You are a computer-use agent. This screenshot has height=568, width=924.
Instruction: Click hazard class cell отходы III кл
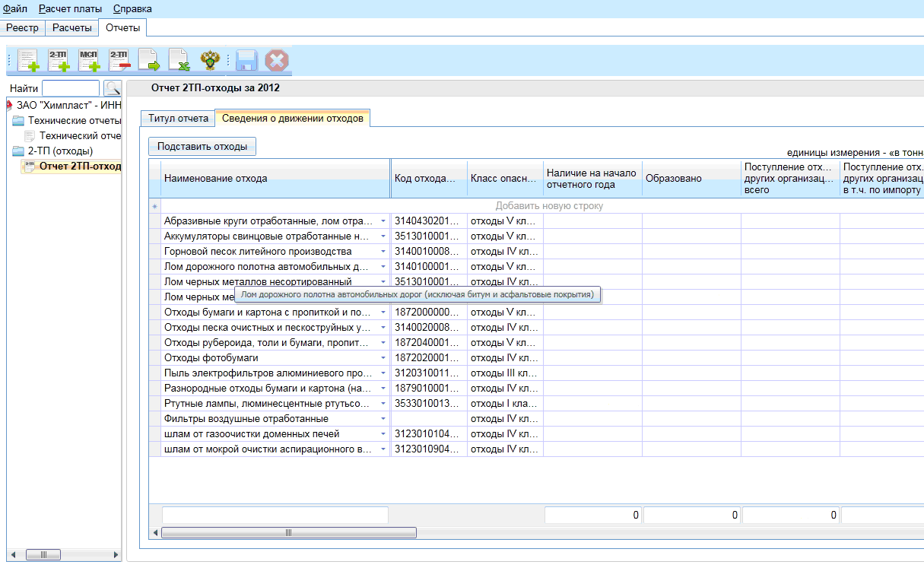[x=505, y=373]
